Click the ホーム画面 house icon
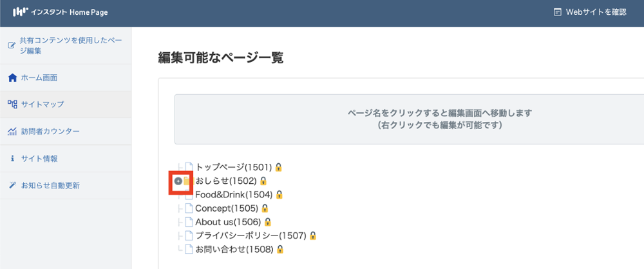644x269 pixels. pos(12,78)
